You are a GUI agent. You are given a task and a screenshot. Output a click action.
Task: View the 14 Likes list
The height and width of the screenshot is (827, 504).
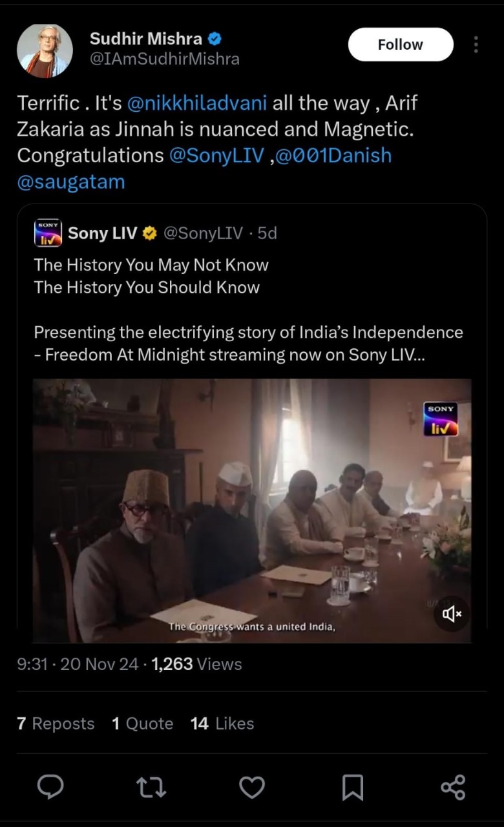click(222, 724)
